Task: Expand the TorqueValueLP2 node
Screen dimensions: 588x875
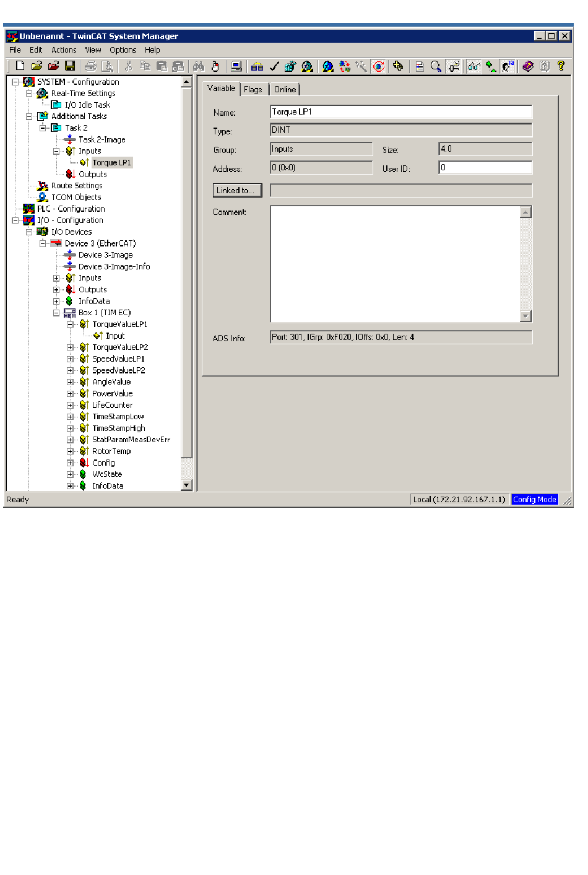Action: click(x=70, y=347)
